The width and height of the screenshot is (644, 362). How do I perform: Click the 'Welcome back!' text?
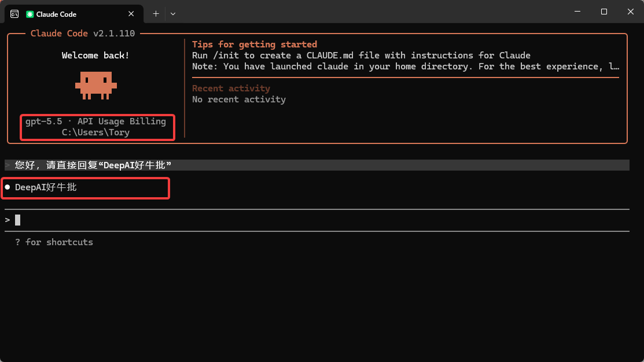[x=95, y=56]
